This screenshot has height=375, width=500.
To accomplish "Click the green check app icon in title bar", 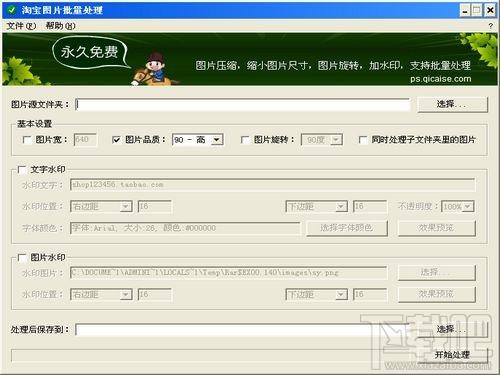I will pyautogui.click(x=12, y=10).
